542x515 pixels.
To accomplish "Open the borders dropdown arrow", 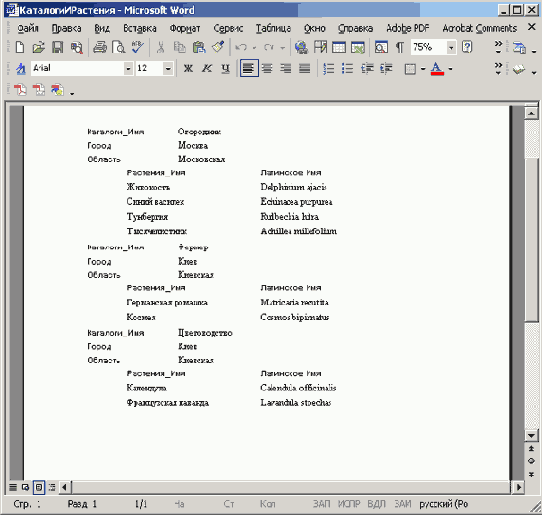I will (x=423, y=69).
